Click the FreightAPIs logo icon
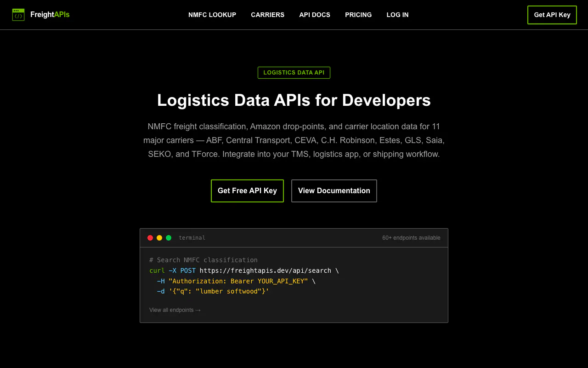 pos(18,15)
